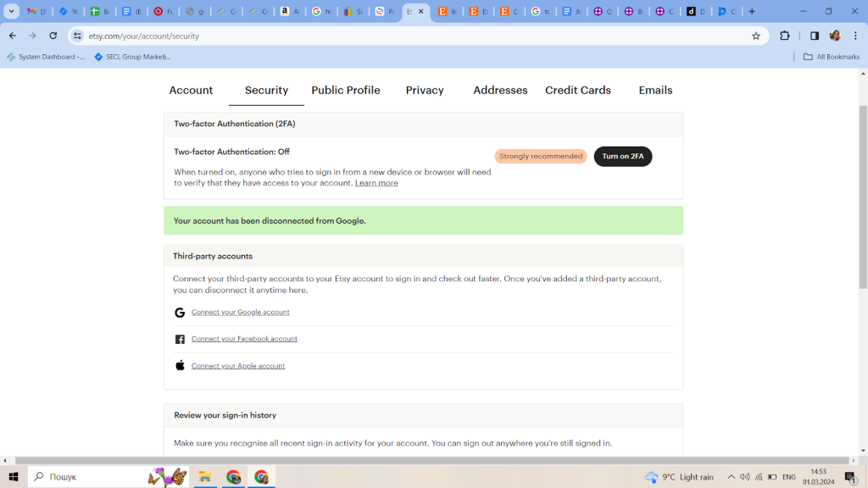Screen dimensions: 868x488
Task: Open a new browser tab
Action: (752, 12)
